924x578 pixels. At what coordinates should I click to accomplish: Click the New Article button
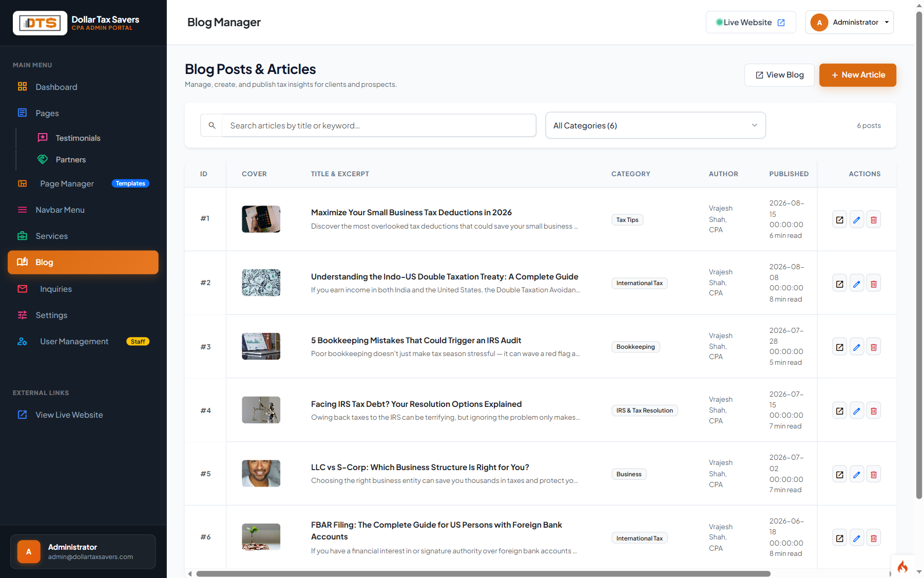click(x=858, y=75)
